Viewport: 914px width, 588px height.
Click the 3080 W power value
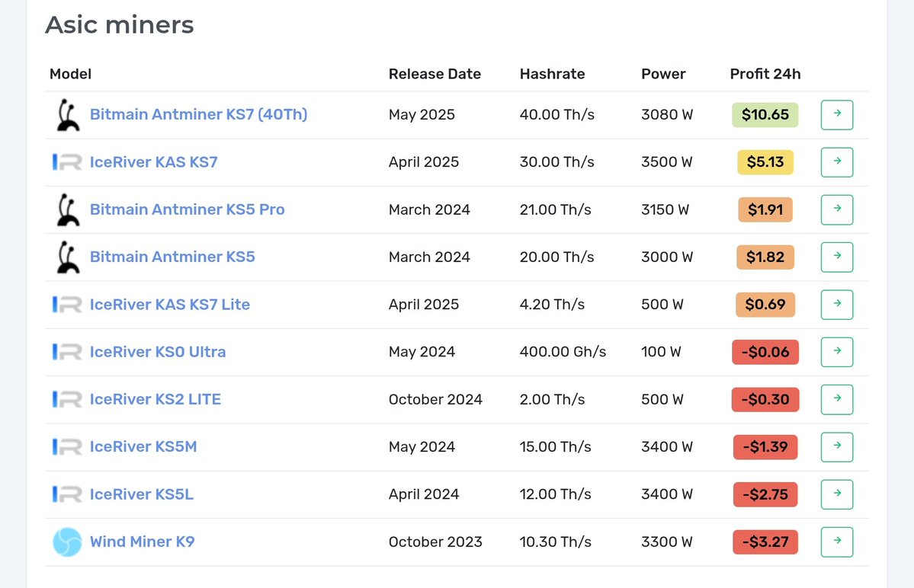tap(667, 115)
